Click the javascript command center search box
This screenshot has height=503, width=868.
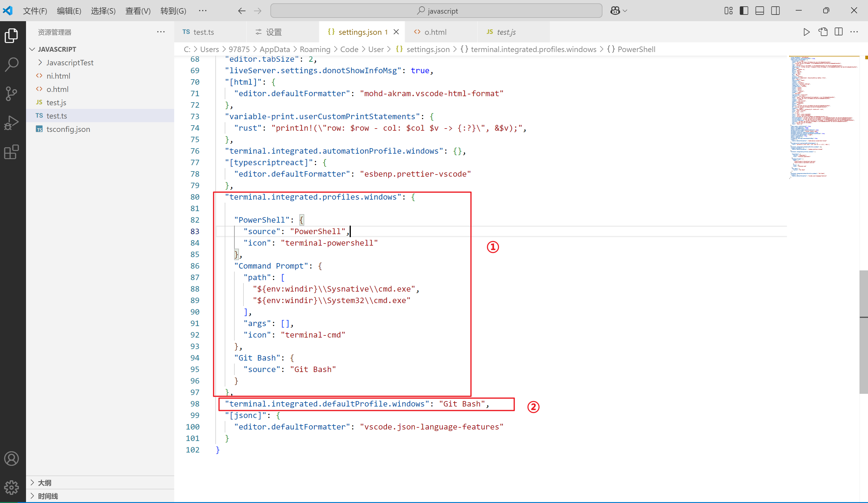(x=436, y=11)
